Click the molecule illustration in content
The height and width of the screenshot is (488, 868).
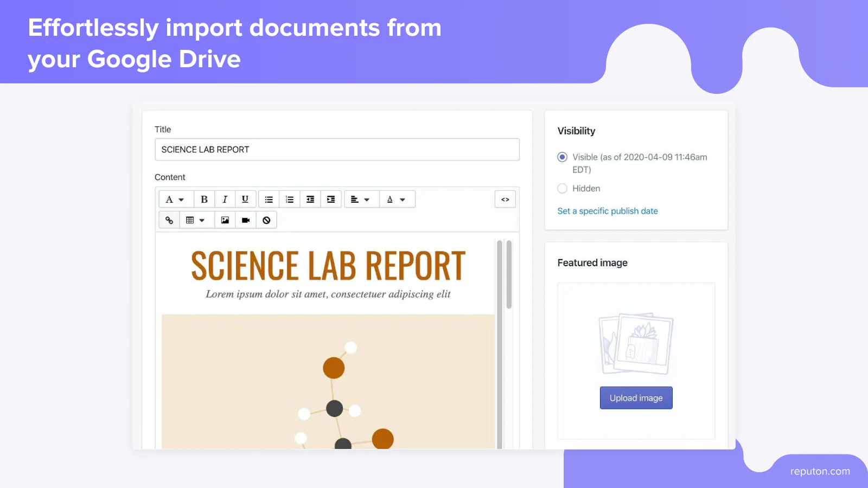click(328, 382)
